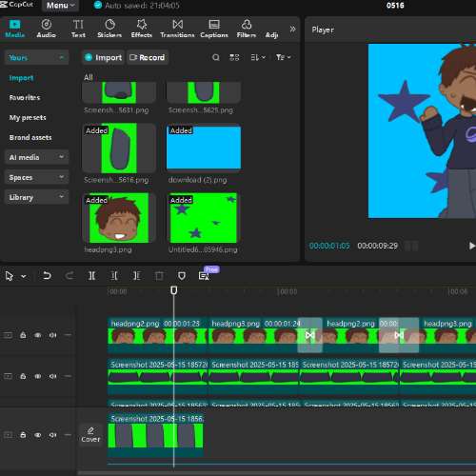
Task: Lock the main Cover track
Action: coord(23,434)
